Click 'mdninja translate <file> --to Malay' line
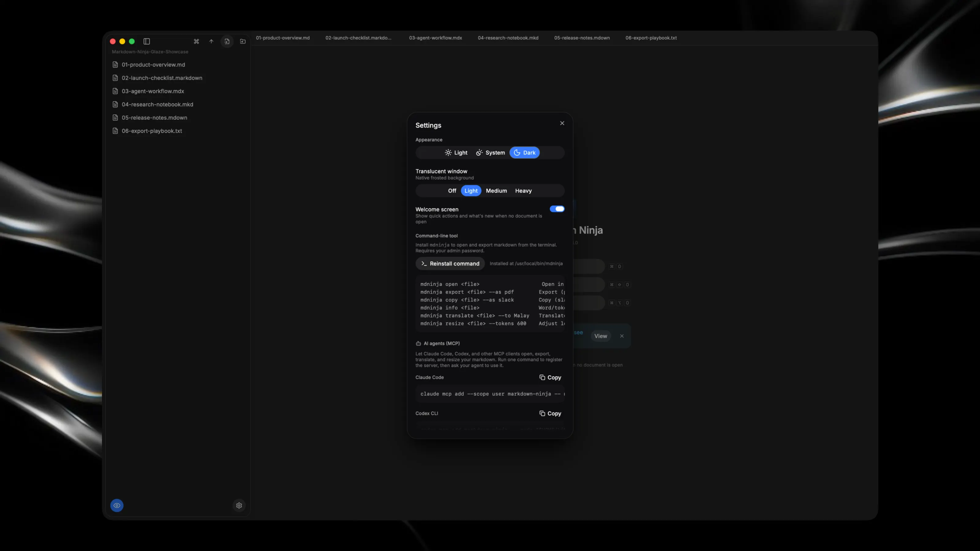Screen dimensions: 980x551 pos(474,316)
